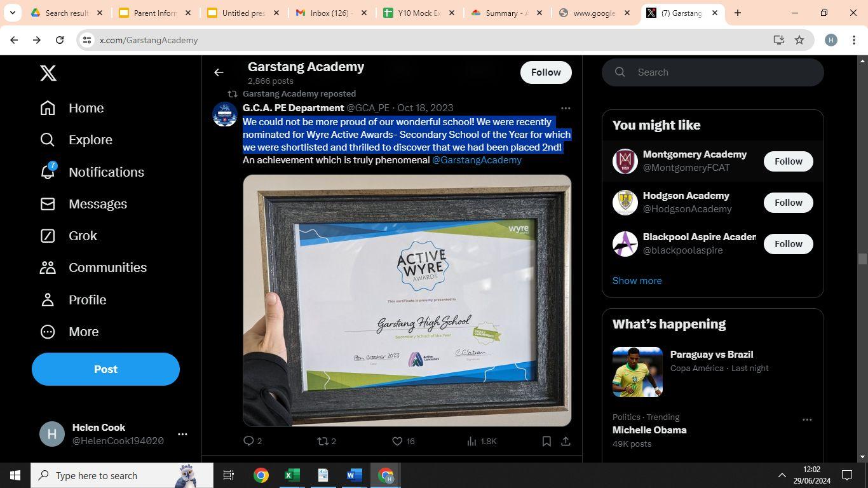
Task: Open Task View on taskbar
Action: click(229, 475)
